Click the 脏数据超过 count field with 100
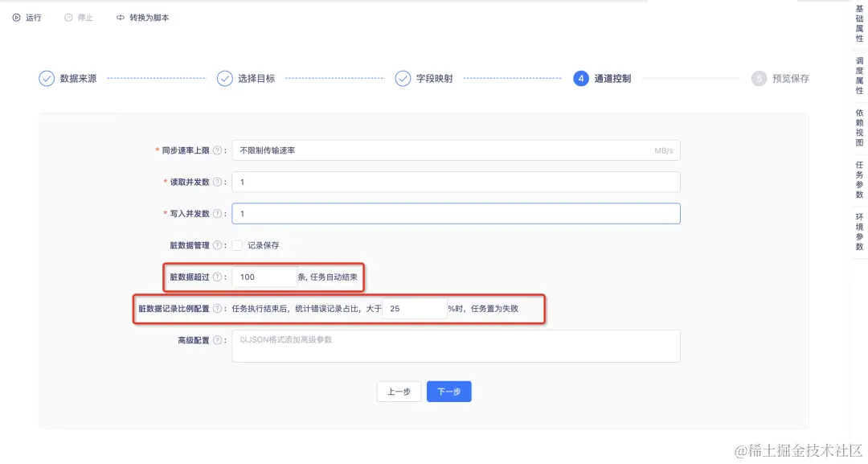 [264, 277]
